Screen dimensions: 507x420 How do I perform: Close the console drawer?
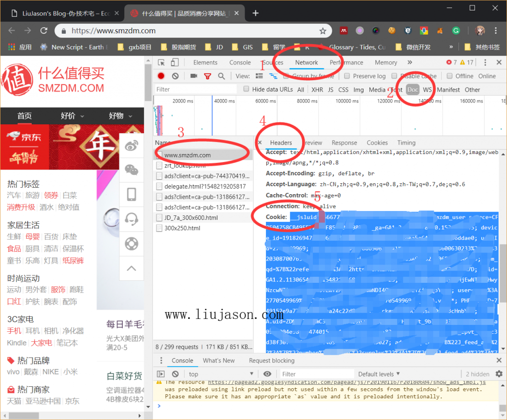499,361
